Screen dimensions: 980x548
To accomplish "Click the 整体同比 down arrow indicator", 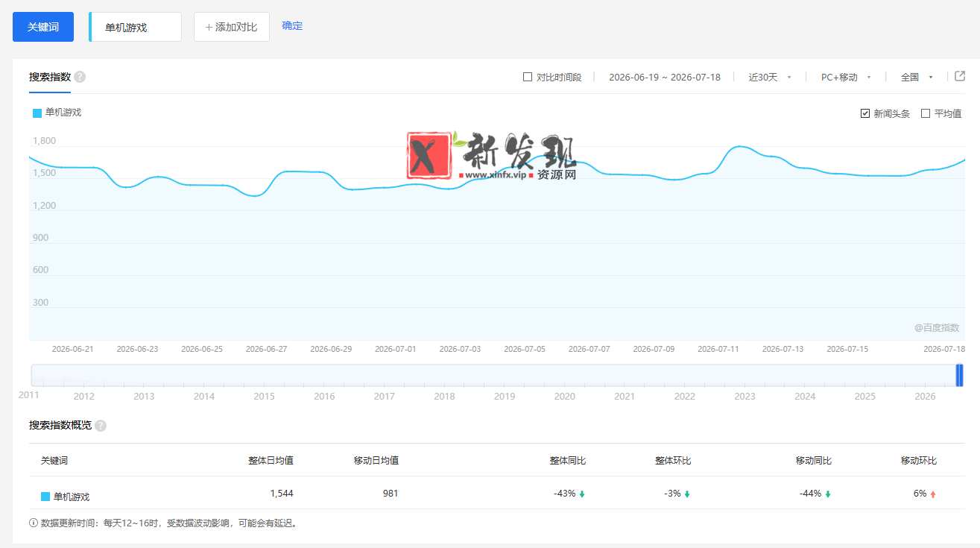I will pyautogui.click(x=582, y=494).
